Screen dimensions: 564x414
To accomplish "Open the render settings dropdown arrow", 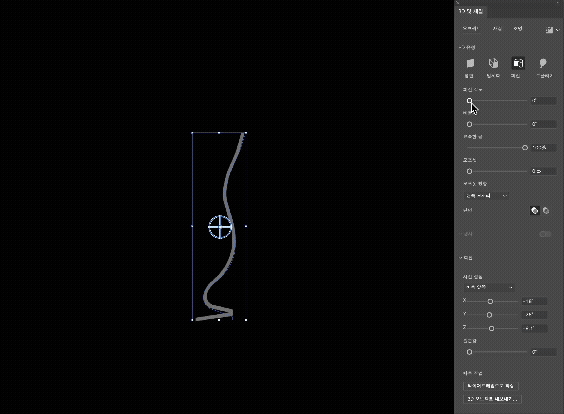I will click(x=558, y=30).
